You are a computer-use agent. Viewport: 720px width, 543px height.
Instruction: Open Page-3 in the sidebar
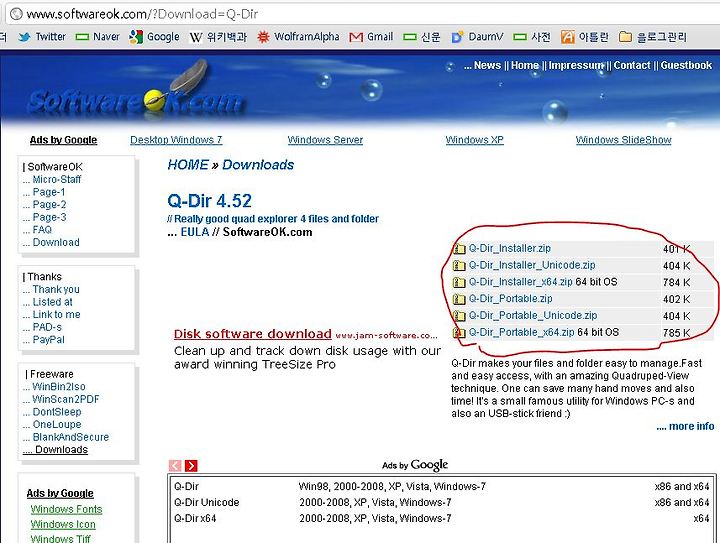[x=49, y=217]
